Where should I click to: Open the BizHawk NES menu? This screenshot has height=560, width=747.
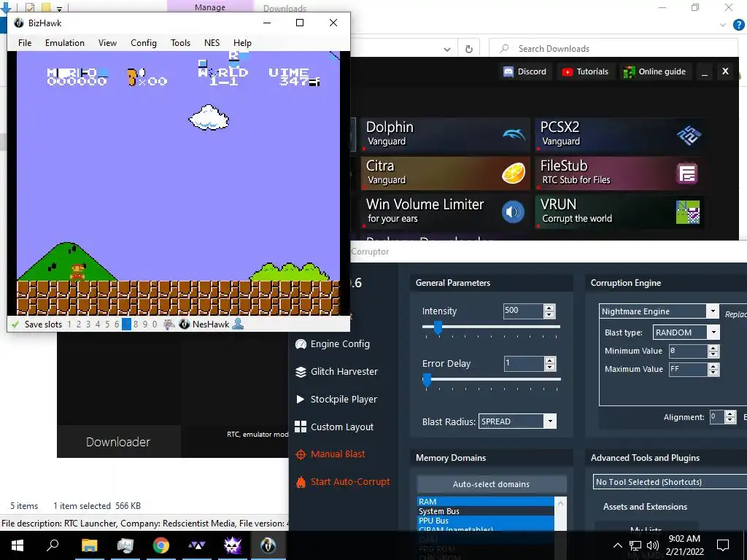pyautogui.click(x=212, y=43)
